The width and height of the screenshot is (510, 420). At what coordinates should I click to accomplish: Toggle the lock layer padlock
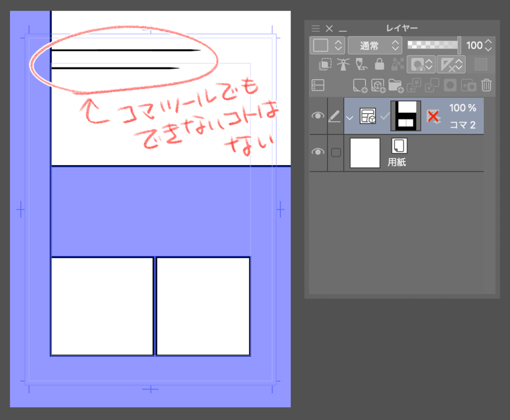pos(379,64)
